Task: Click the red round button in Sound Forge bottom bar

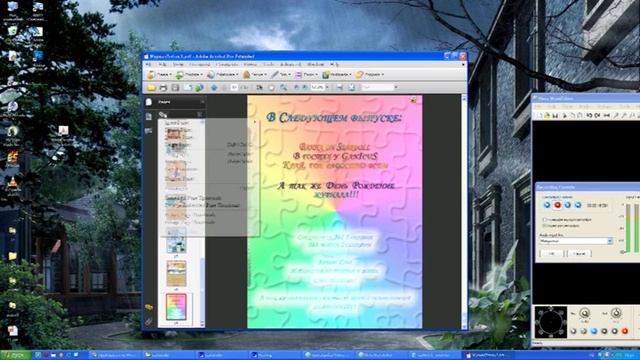Action: (x=624, y=331)
